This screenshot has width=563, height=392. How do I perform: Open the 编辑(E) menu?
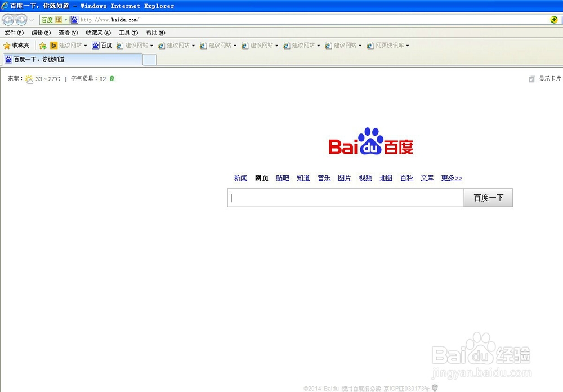point(41,33)
